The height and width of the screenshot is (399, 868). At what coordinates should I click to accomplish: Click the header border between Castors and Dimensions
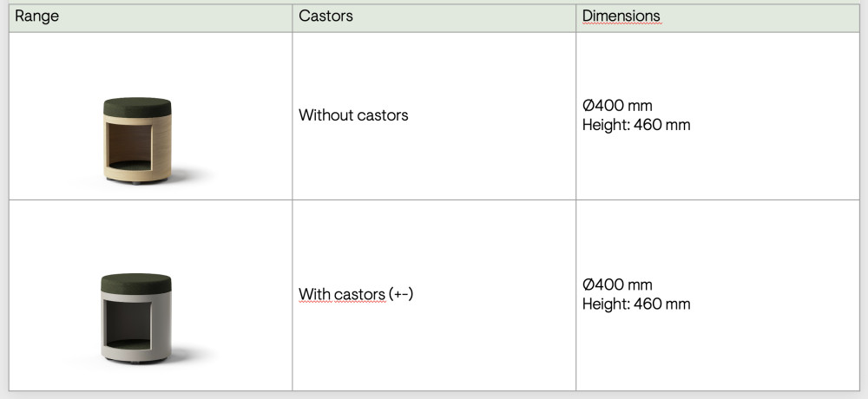[576, 16]
